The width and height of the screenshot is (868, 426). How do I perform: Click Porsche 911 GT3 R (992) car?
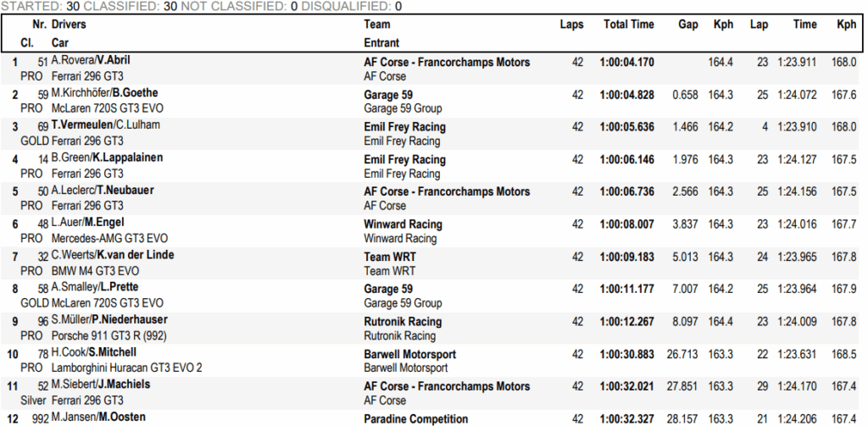point(108,336)
